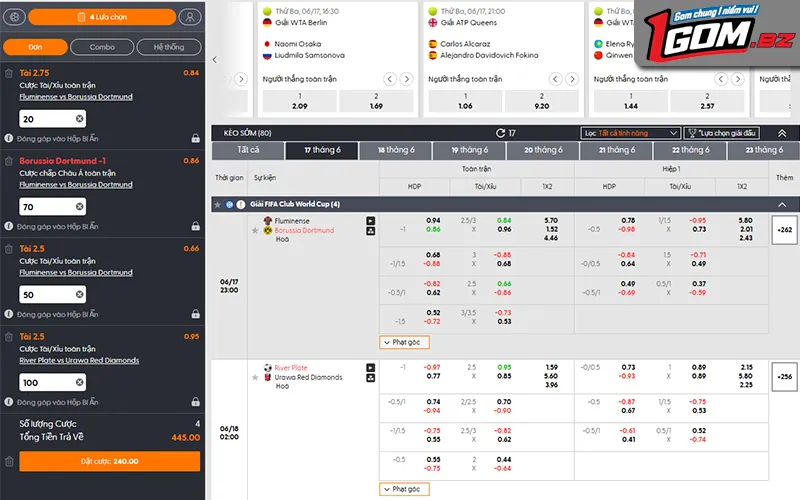800x500 pixels.
Task: Collapse the FIFA Club World Cup group
Action: 782,205
